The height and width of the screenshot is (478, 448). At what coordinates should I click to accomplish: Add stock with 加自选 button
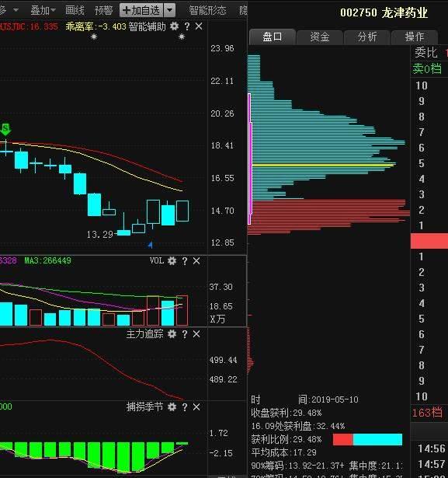pos(141,10)
